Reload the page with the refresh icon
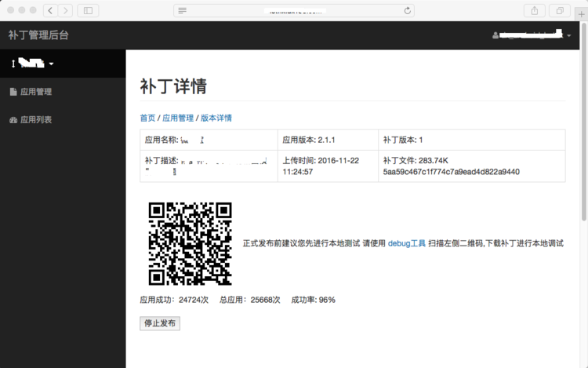Image resolution: width=588 pixels, height=368 pixels. coord(407,10)
